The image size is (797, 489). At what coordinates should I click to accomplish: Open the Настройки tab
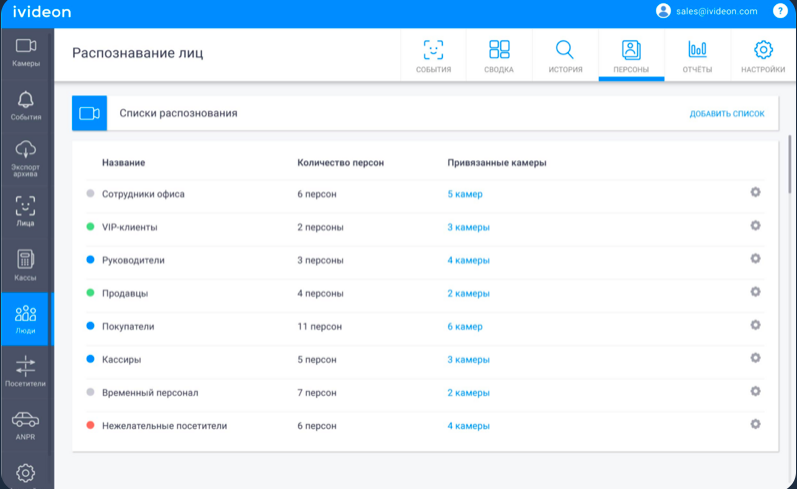click(763, 55)
